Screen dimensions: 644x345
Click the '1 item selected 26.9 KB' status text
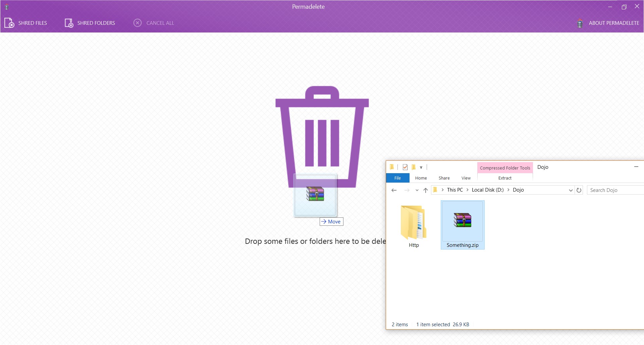[x=443, y=325]
